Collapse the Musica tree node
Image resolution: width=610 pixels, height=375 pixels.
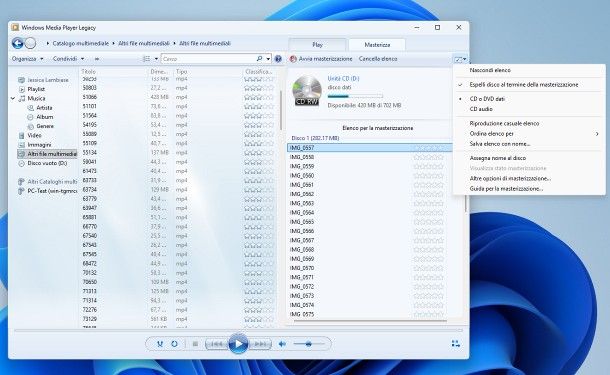(13, 98)
